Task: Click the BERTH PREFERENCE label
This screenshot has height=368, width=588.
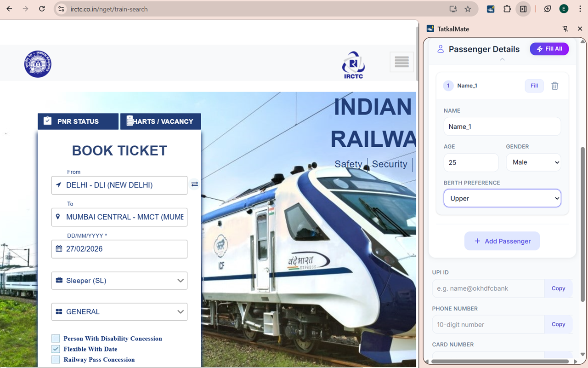Action: coord(472,183)
